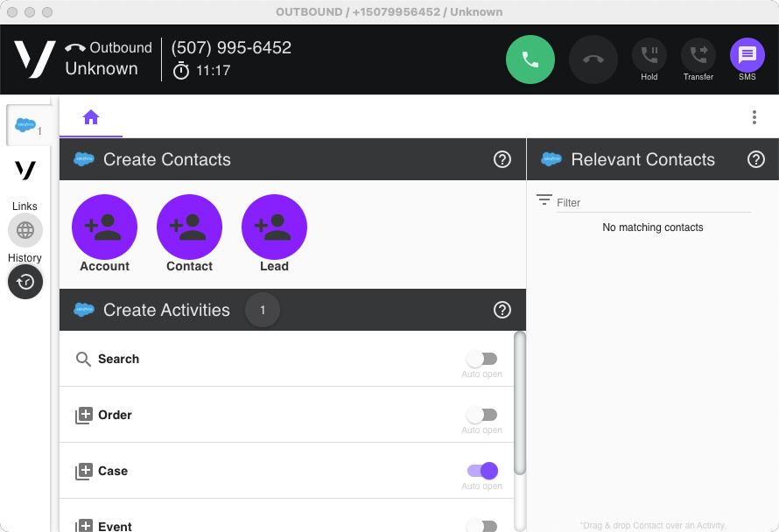Open help for Relevant Contacts panel
Viewport: 779px width, 532px height.
(x=756, y=159)
